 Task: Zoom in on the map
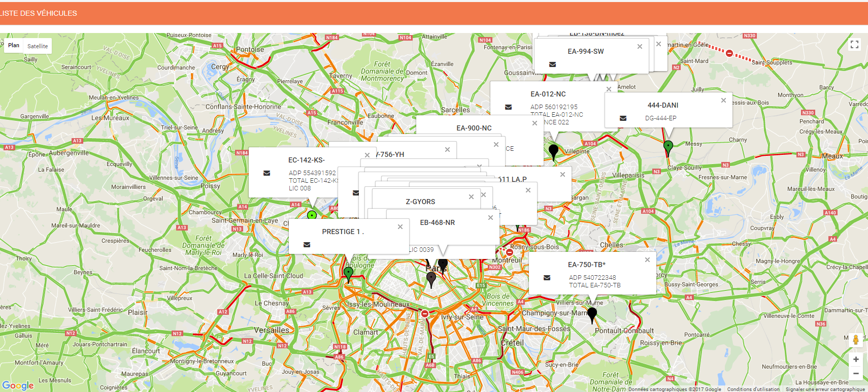point(856,360)
